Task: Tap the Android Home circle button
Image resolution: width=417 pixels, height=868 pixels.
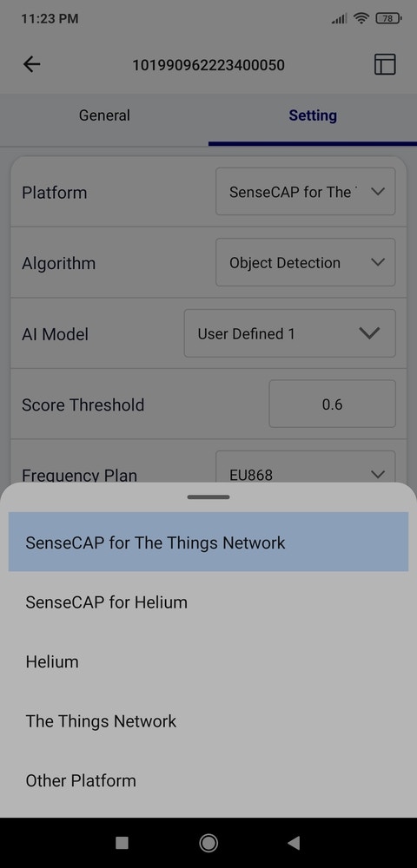Action: (x=208, y=843)
